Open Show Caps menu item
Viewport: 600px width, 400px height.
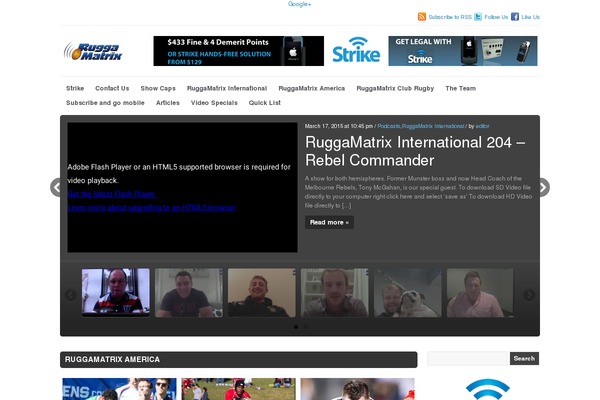click(158, 88)
